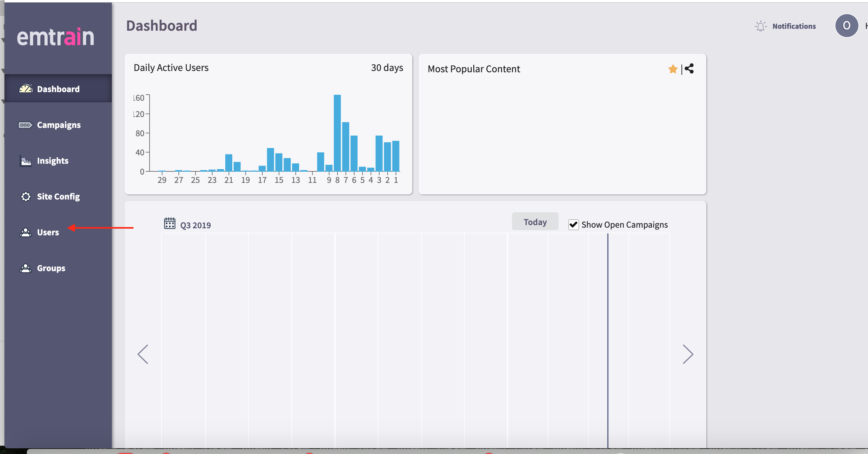Open the Groups menu item
This screenshot has width=868, height=454.
coord(58,268)
